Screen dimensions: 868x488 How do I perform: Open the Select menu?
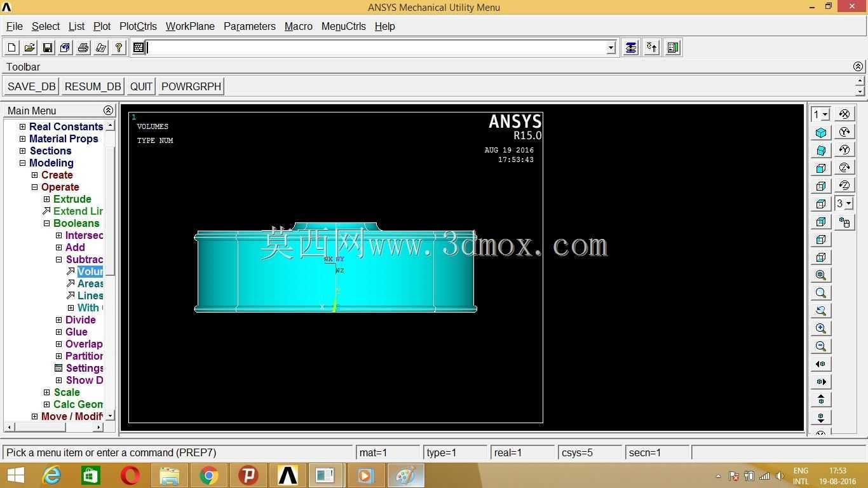click(46, 26)
